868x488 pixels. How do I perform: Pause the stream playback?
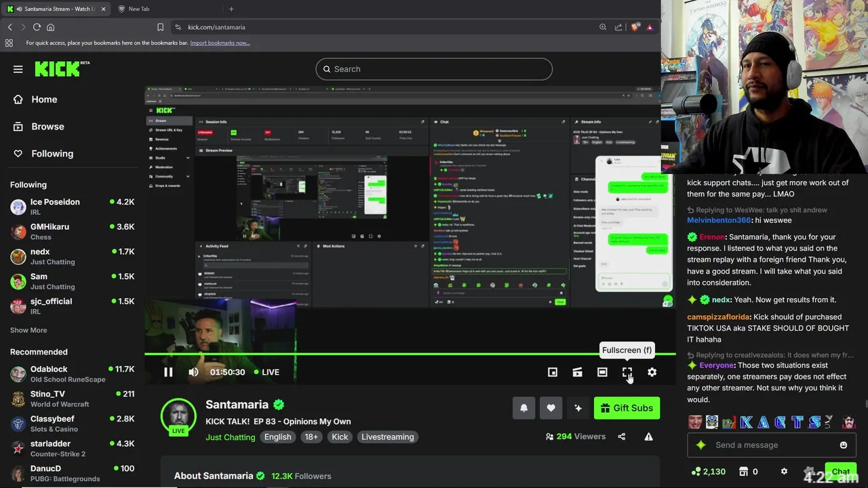[x=168, y=372]
